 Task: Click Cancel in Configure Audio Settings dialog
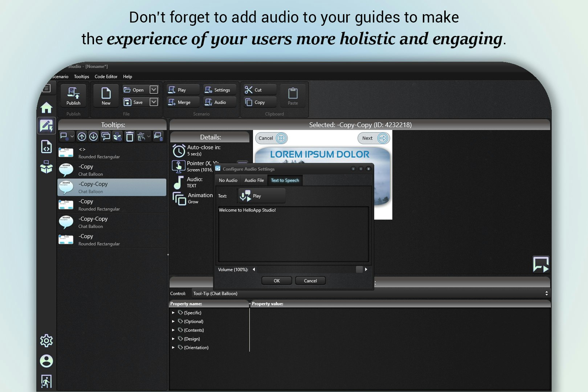coord(310,281)
